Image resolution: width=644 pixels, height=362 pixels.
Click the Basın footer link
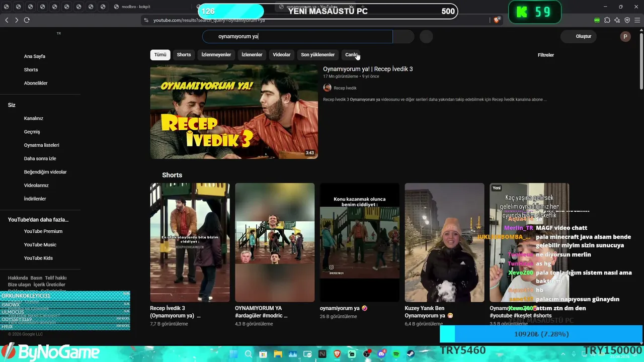(x=36, y=278)
